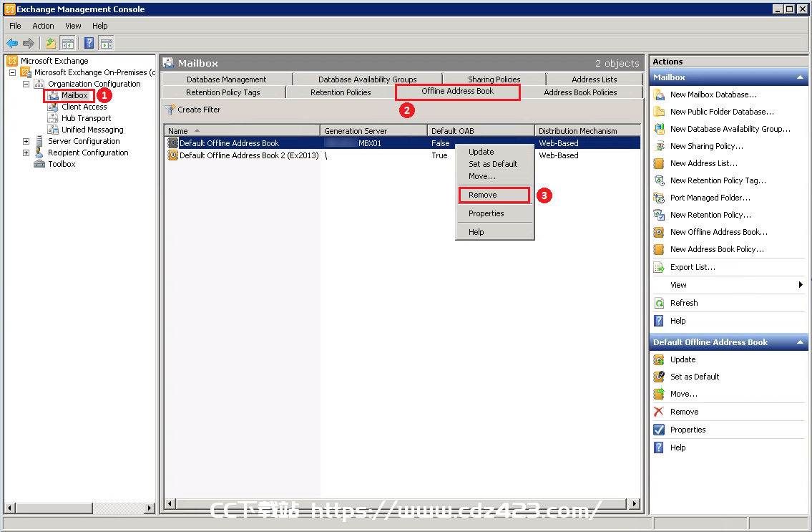Click the result pane right scroll arrow

pyautogui.click(x=635, y=503)
